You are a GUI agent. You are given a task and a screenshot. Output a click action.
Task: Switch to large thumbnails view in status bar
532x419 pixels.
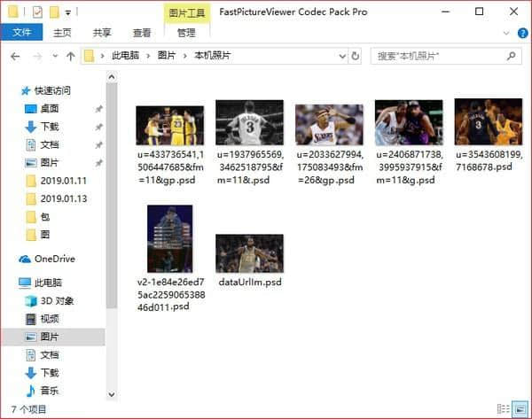[x=520, y=409]
